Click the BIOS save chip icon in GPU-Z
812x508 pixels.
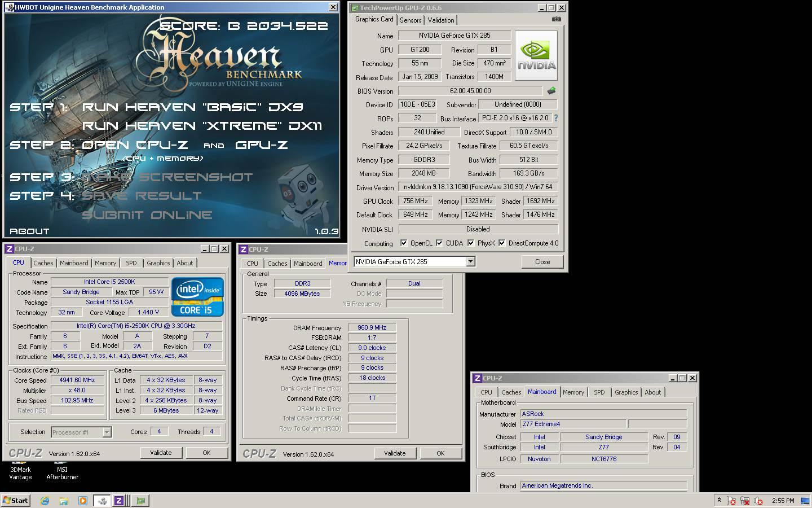tap(551, 90)
